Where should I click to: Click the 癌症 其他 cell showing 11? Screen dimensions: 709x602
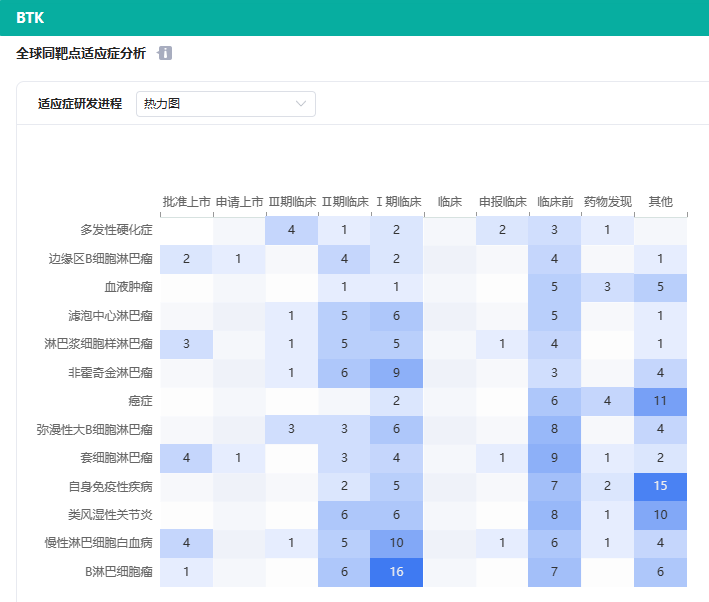click(x=660, y=401)
